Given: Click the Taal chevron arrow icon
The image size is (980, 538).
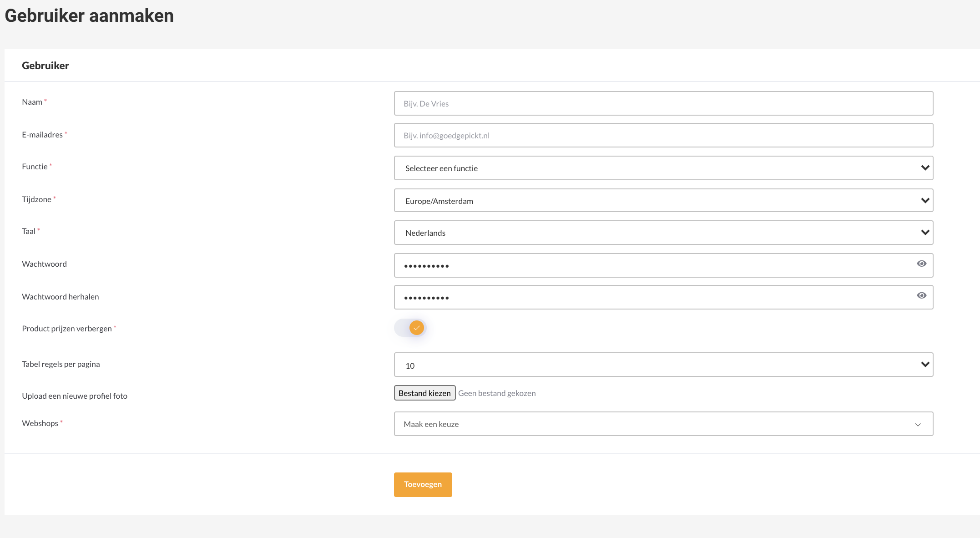Looking at the screenshot, I should coord(925,233).
